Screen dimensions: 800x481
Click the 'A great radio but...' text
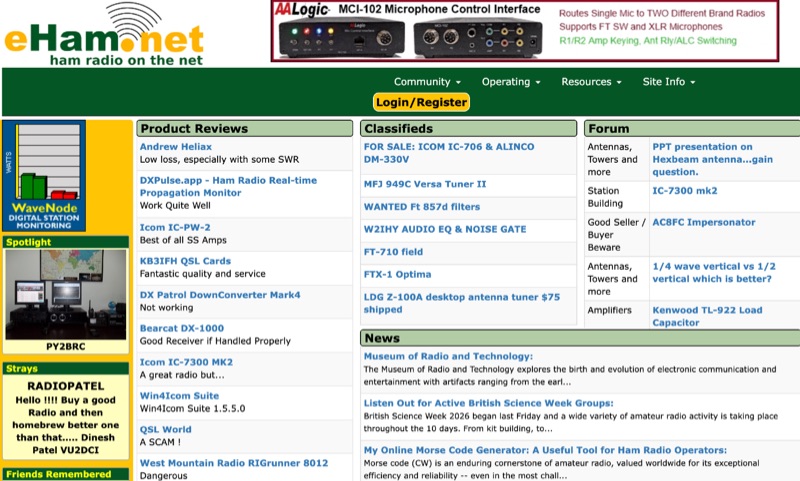click(182, 374)
